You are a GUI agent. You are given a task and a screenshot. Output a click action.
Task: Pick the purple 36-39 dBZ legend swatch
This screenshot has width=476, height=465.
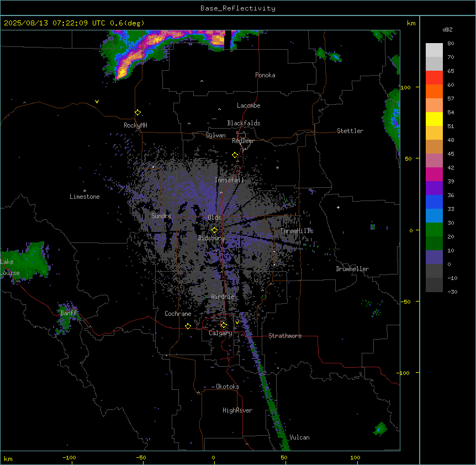(434, 188)
